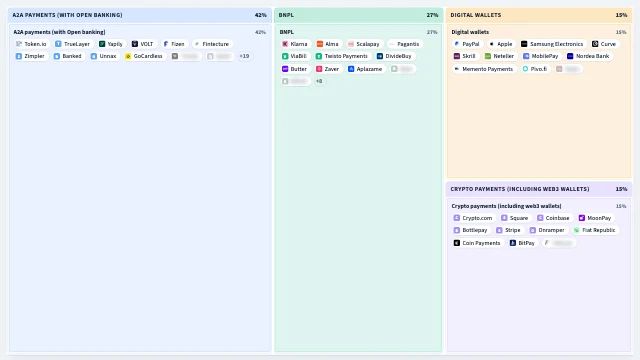Click the DivideBuy logo icon
This screenshot has width=640, height=360.
[380, 56]
